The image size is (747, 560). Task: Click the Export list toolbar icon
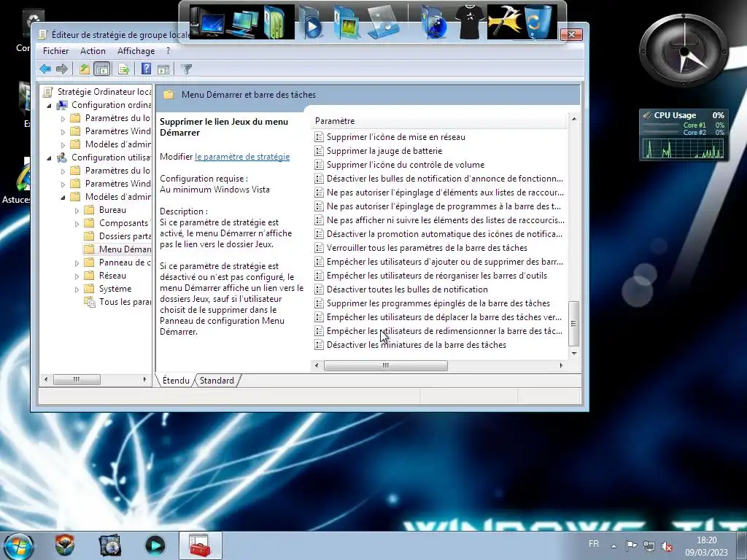pyautogui.click(x=123, y=69)
